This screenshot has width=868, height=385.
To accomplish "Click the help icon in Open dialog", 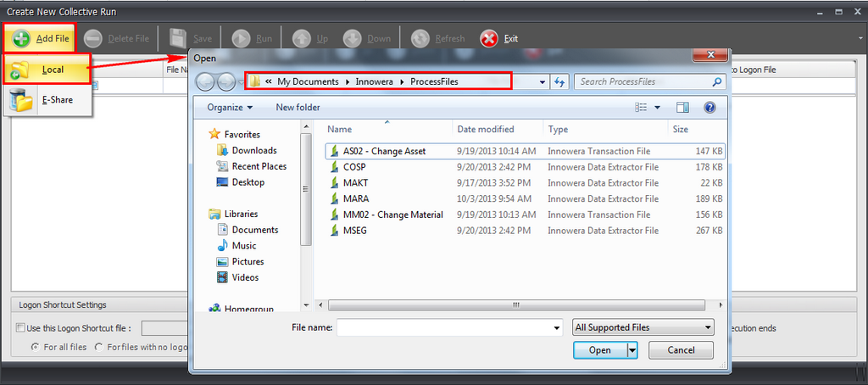I will [709, 108].
